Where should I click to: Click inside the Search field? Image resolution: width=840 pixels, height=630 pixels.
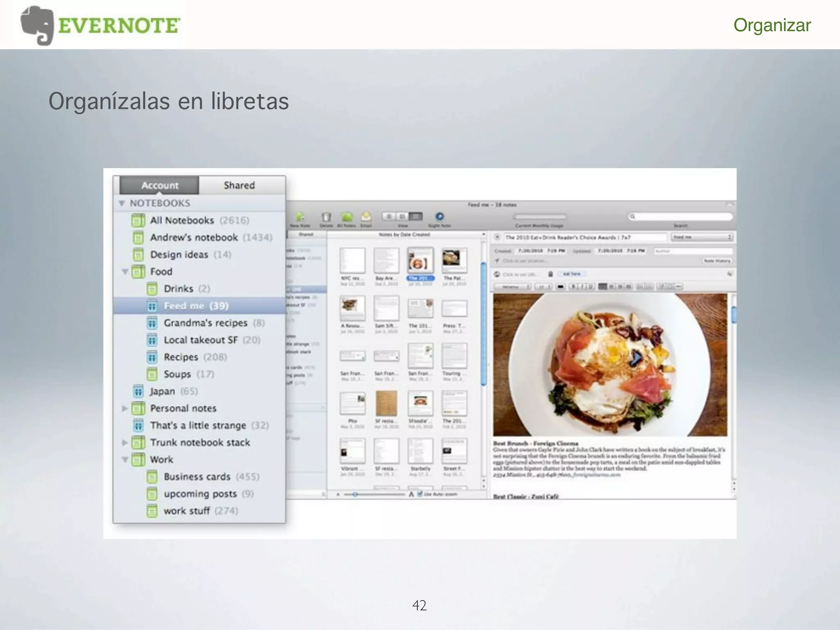click(x=684, y=216)
